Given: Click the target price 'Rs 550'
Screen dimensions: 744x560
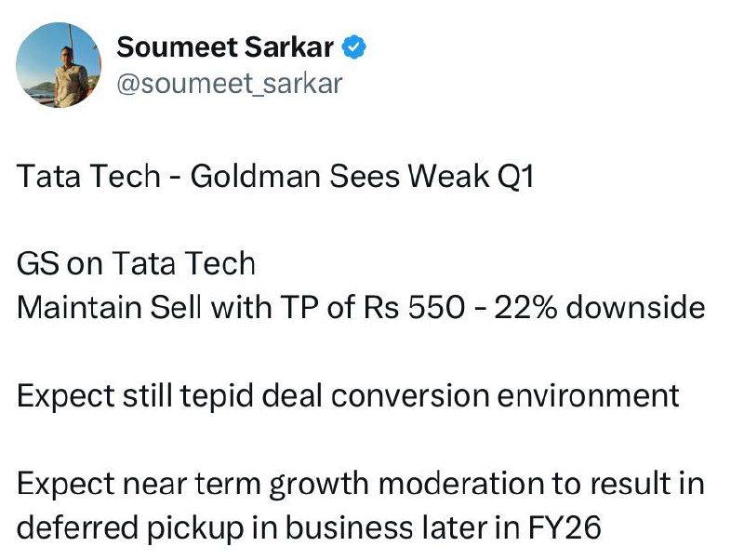Looking at the screenshot, I should 413,307.
